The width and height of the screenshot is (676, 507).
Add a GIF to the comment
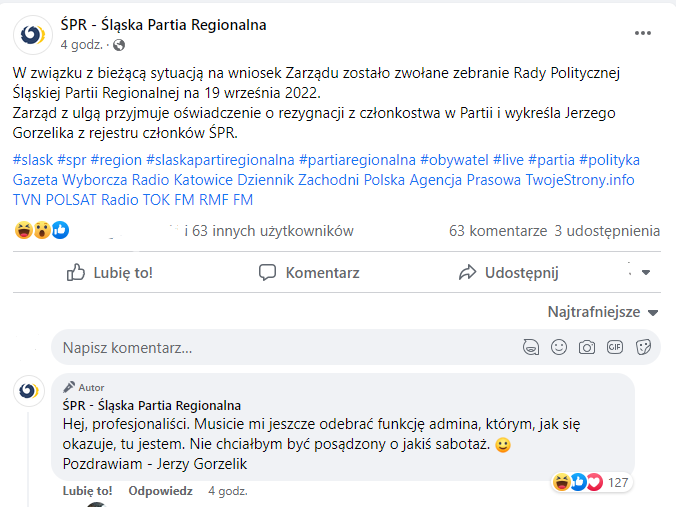(615, 348)
